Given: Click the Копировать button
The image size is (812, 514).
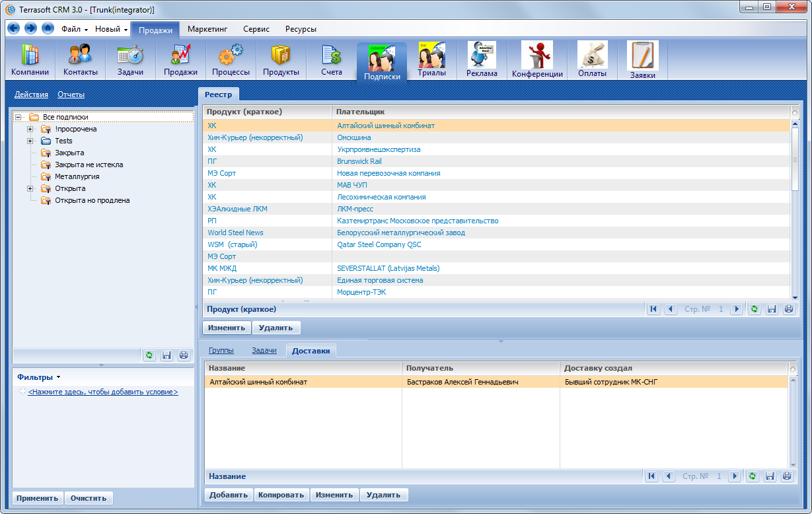Looking at the screenshot, I should [281, 495].
